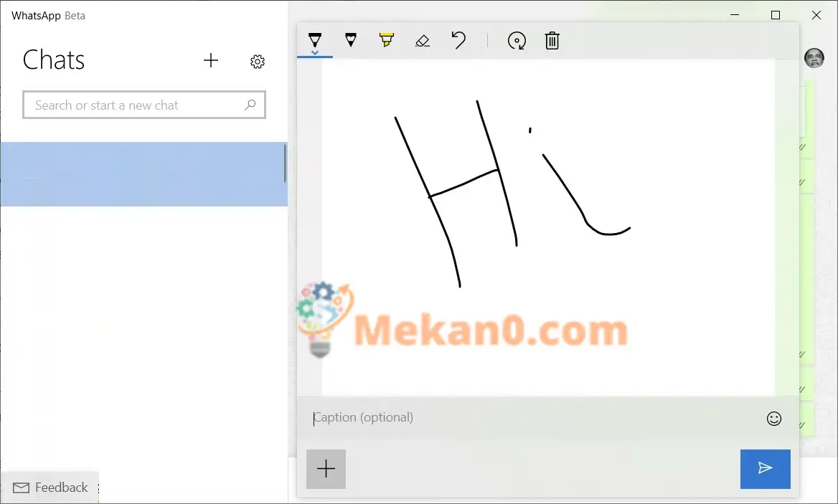Focus the Search or start a new chat field
Screen dimensions: 838x504
pyautogui.click(x=144, y=105)
